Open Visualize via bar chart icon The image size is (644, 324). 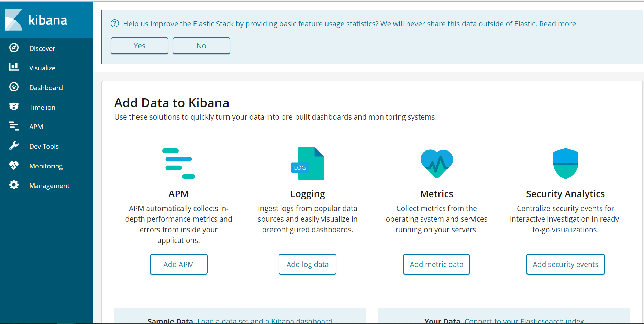click(14, 67)
